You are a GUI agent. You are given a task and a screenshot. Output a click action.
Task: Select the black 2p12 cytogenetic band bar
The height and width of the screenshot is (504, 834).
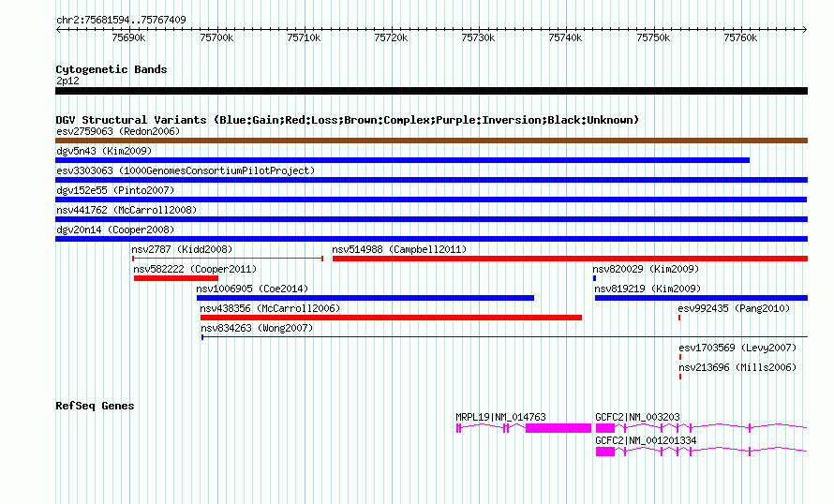431,91
